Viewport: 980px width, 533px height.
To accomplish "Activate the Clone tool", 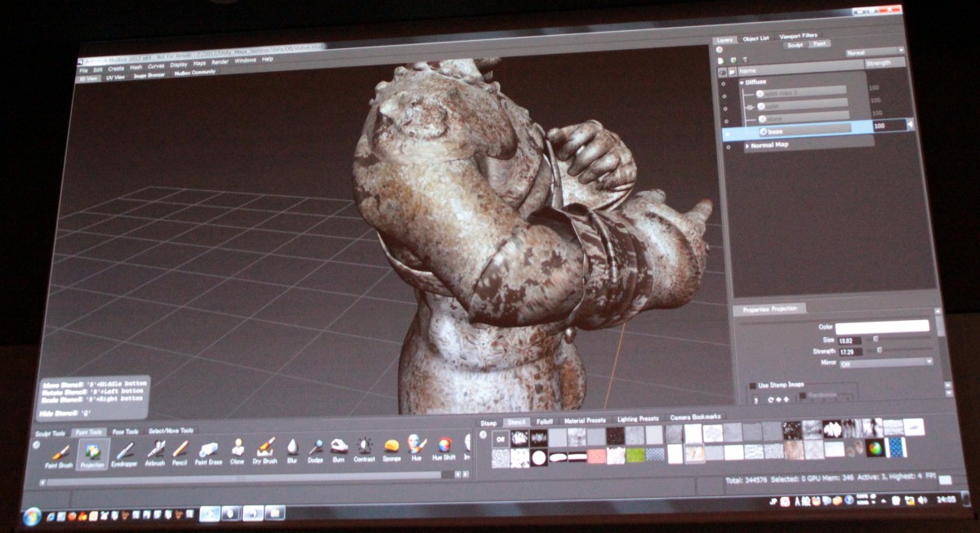I will pyautogui.click(x=238, y=448).
